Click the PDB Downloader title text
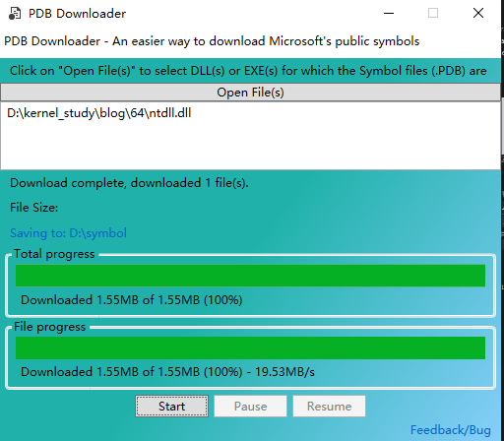 pyautogui.click(x=77, y=14)
